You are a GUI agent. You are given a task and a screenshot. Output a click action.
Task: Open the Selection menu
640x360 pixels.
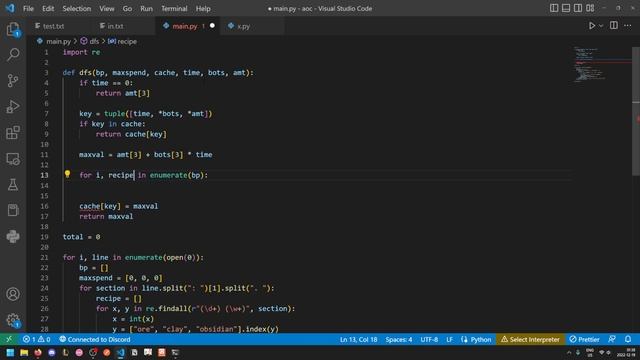[x=76, y=8]
